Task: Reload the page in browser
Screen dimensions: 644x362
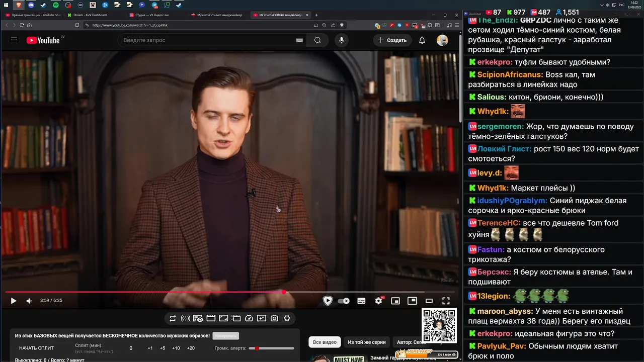Action: 22,25
